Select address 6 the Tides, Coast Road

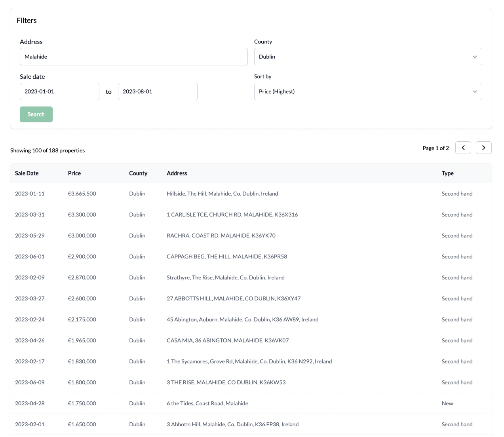pyautogui.click(x=207, y=403)
